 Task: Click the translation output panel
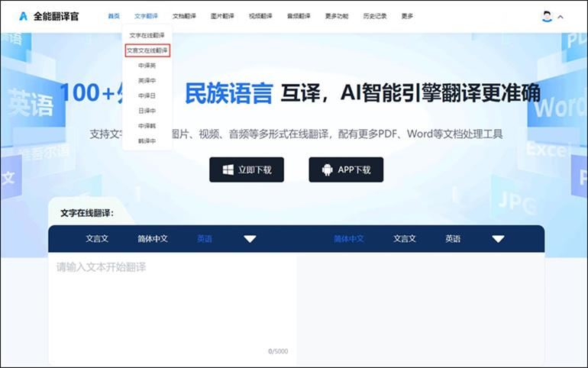click(x=420, y=309)
